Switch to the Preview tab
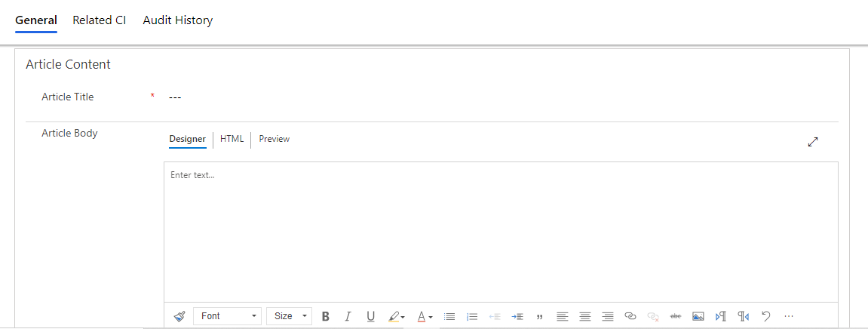 (x=274, y=139)
